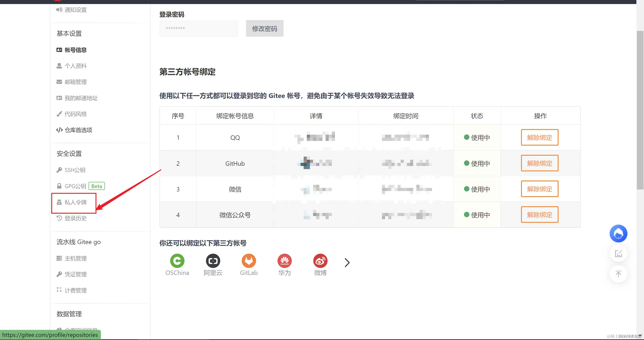Expand more third-party accounts with right arrow
This screenshot has height=340, width=644.
tap(347, 263)
